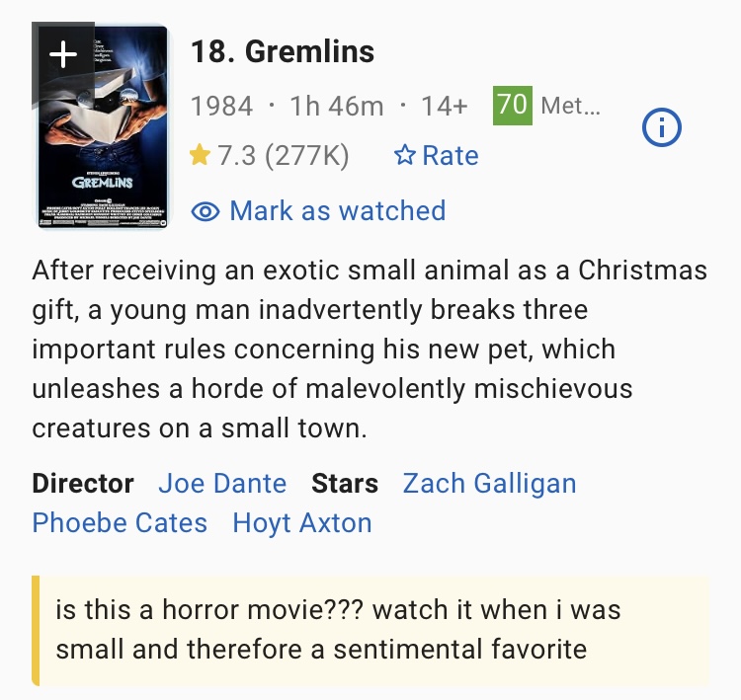Toggle Mark as watched
The width and height of the screenshot is (741, 700).
tap(318, 210)
